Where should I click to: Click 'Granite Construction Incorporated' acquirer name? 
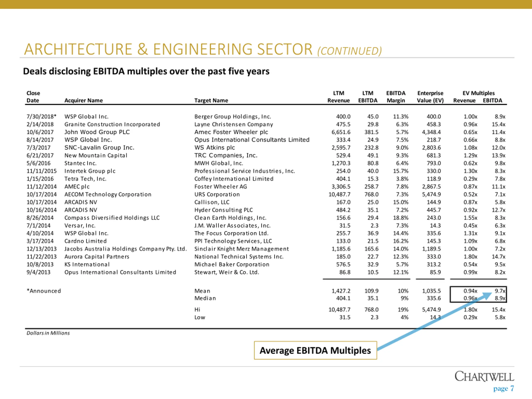(x=112, y=124)
